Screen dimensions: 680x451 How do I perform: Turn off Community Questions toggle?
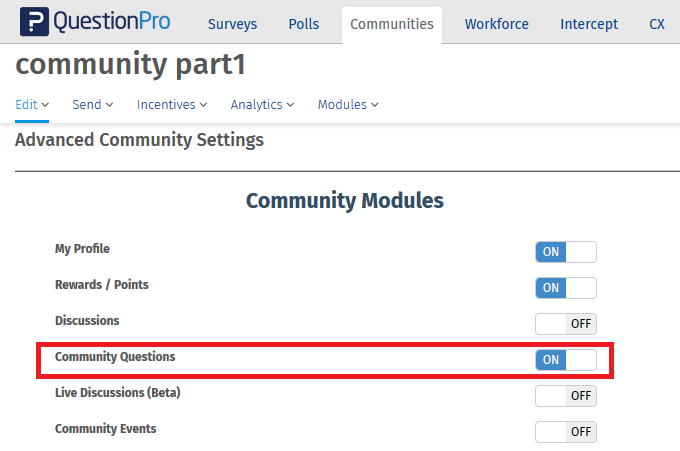[565, 360]
